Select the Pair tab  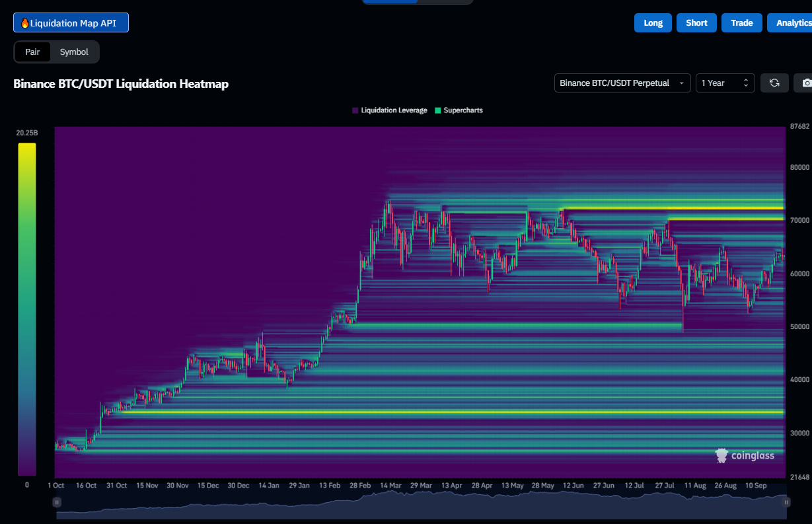pos(32,52)
